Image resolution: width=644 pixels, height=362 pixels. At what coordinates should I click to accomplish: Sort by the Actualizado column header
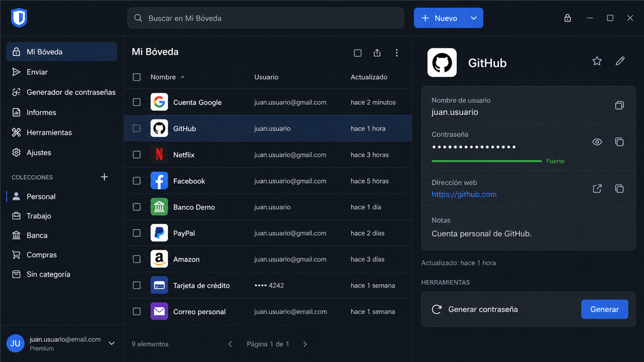(369, 77)
